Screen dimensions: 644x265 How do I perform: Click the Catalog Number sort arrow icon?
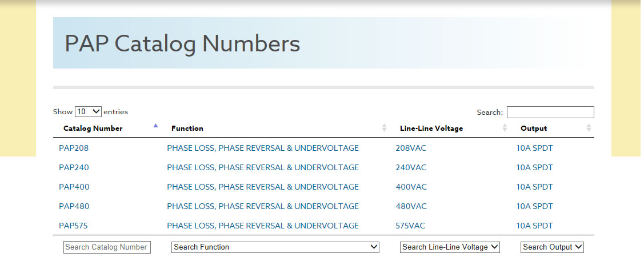tap(155, 126)
